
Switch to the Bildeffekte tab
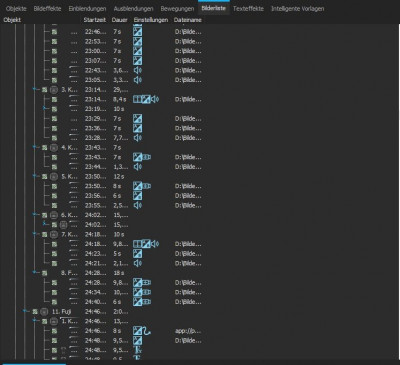pos(47,9)
